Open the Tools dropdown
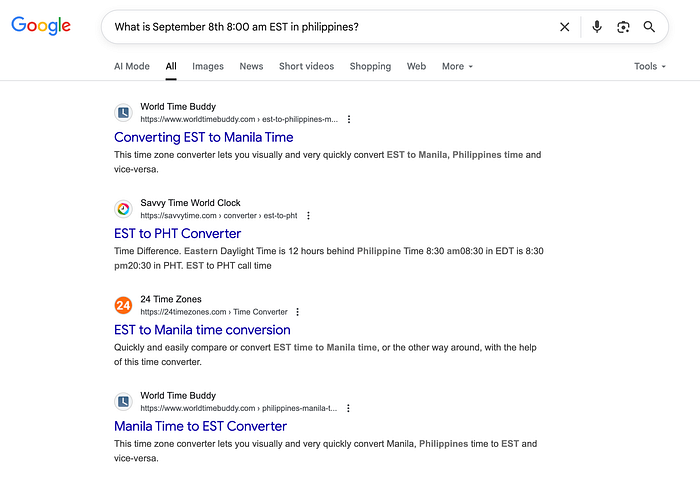This screenshot has height=480, width=700. [650, 66]
